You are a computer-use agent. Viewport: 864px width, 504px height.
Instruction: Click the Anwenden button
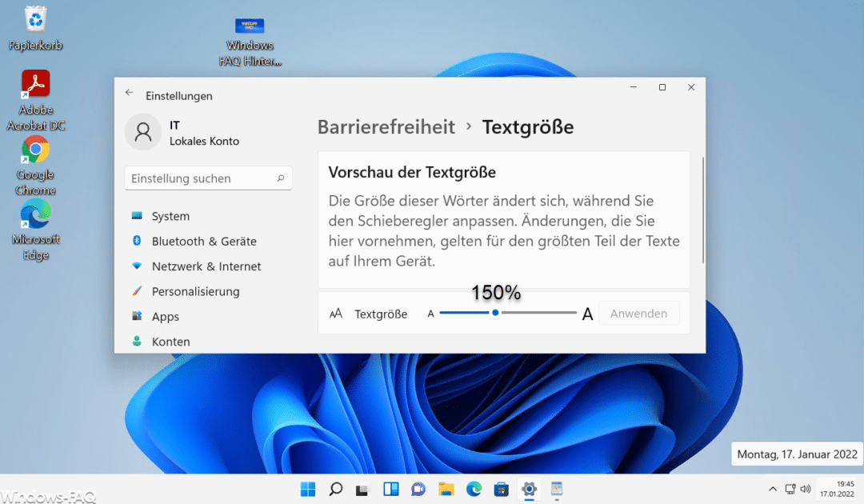point(638,314)
